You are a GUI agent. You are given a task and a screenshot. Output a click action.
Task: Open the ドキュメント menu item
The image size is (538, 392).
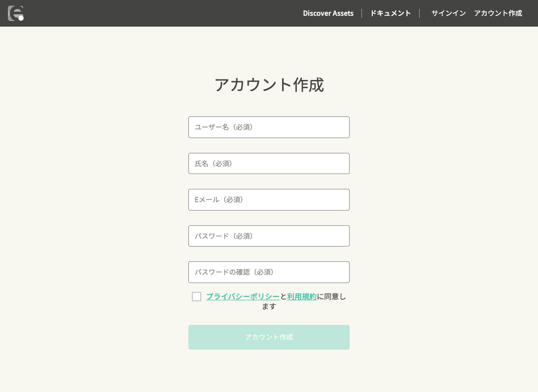point(391,13)
